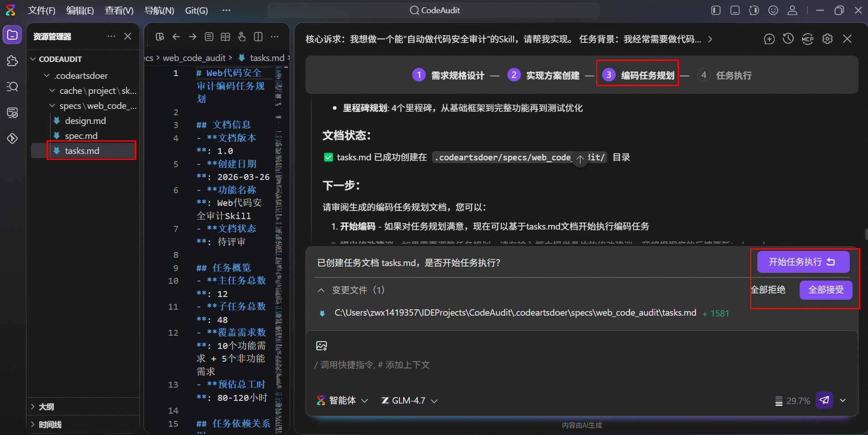Open the Extensions puzzle-piece view

[12, 61]
